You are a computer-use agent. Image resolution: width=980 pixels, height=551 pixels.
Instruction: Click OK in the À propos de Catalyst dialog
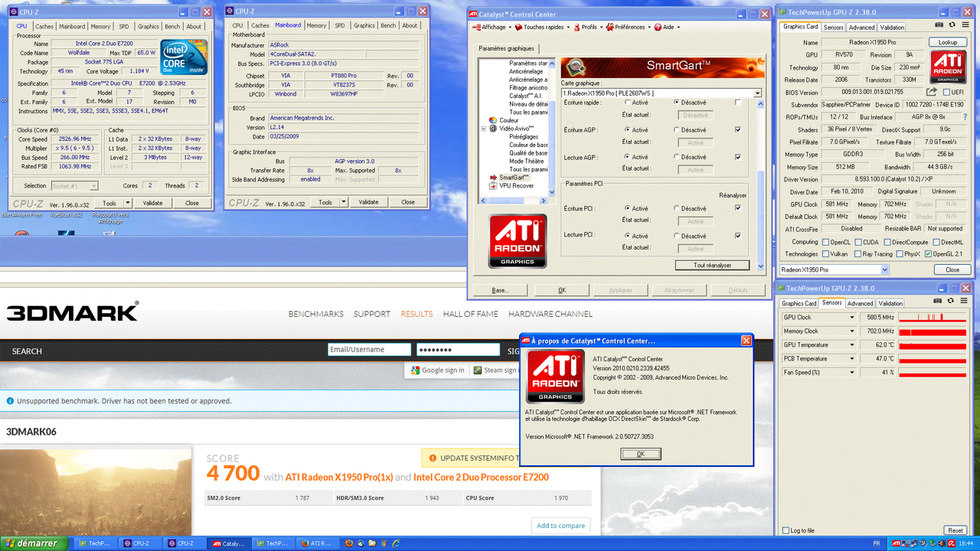[640, 454]
